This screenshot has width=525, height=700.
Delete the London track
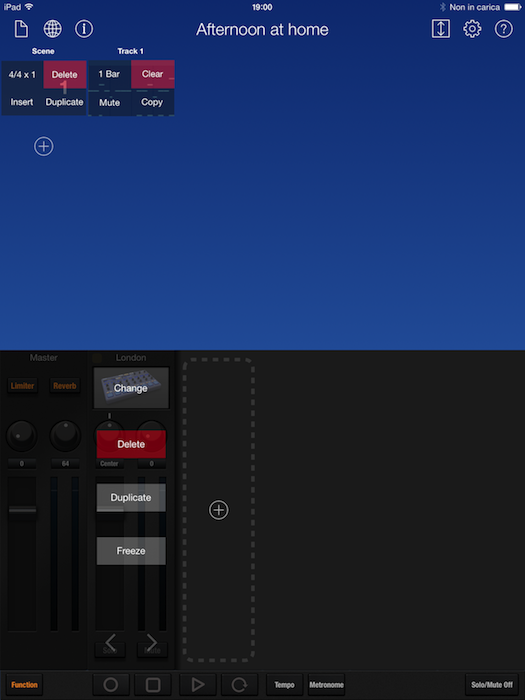[x=131, y=444]
